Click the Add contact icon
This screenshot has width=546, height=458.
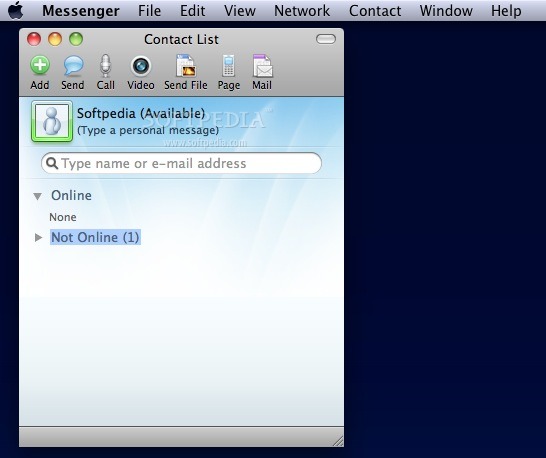(40, 65)
